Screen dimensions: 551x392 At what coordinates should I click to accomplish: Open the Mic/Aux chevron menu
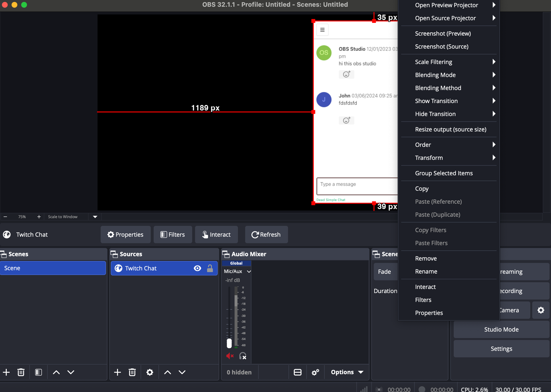(x=249, y=271)
